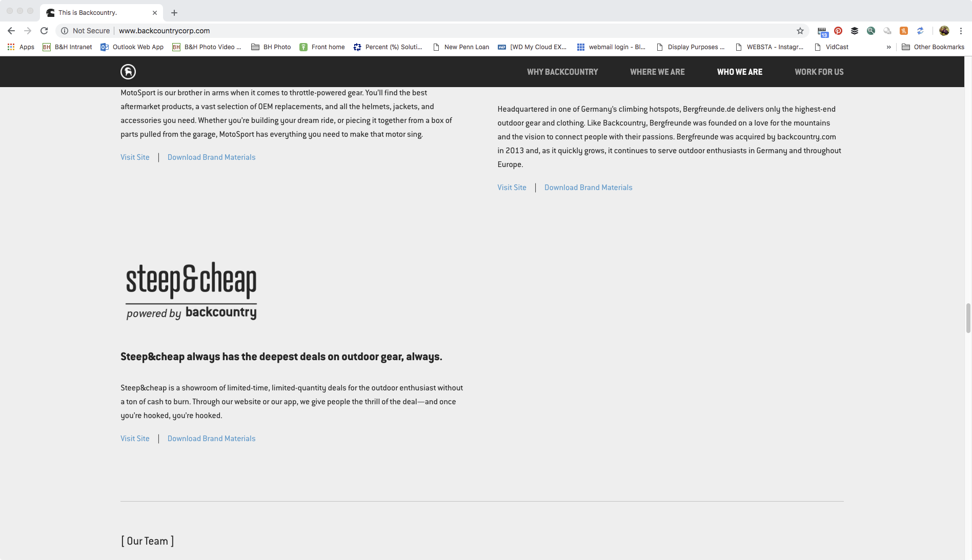
Task: Open the Outlook Web App bookmark
Action: 132,47
